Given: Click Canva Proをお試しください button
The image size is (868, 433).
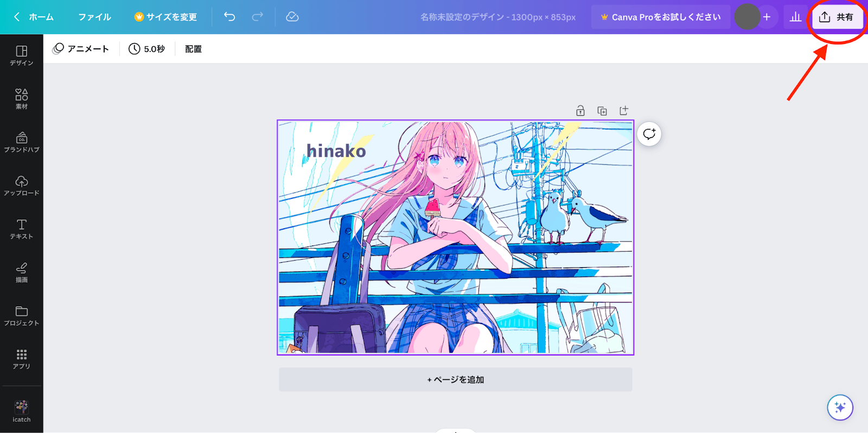Looking at the screenshot, I should (x=660, y=17).
